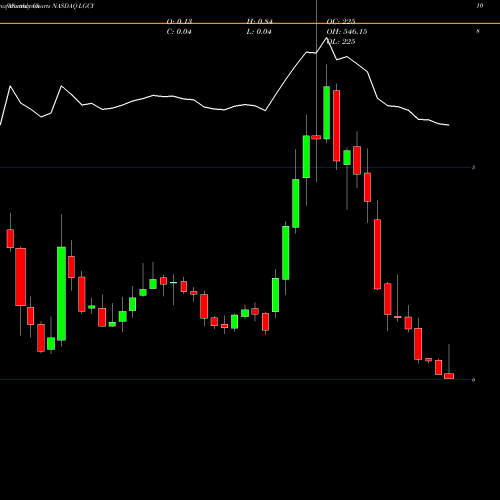Select the OH: 546.15 readout
This screenshot has height=500, width=500.
click(x=347, y=32)
